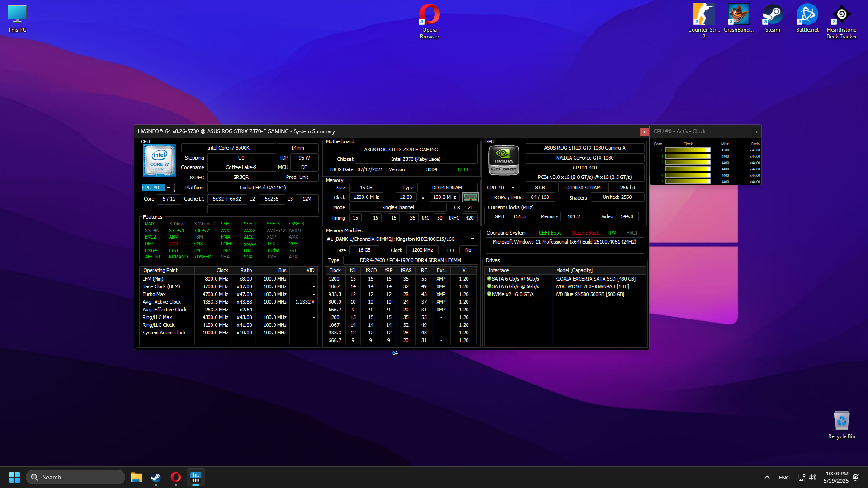This screenshot has height=488, width=868.
Task: Open the Opera Browser desktop shortcut
Action: [429, 21]
